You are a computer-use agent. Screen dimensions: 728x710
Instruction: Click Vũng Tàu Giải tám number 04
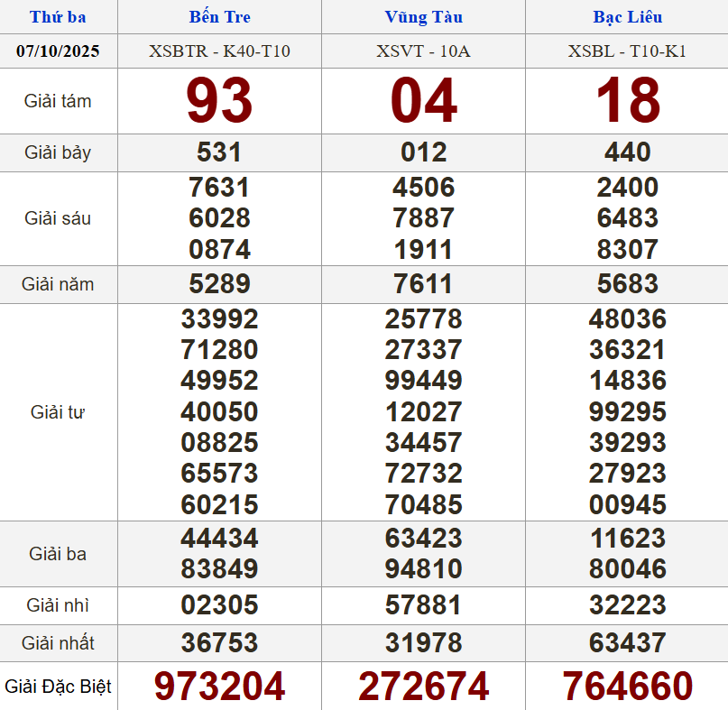[423, 101]
